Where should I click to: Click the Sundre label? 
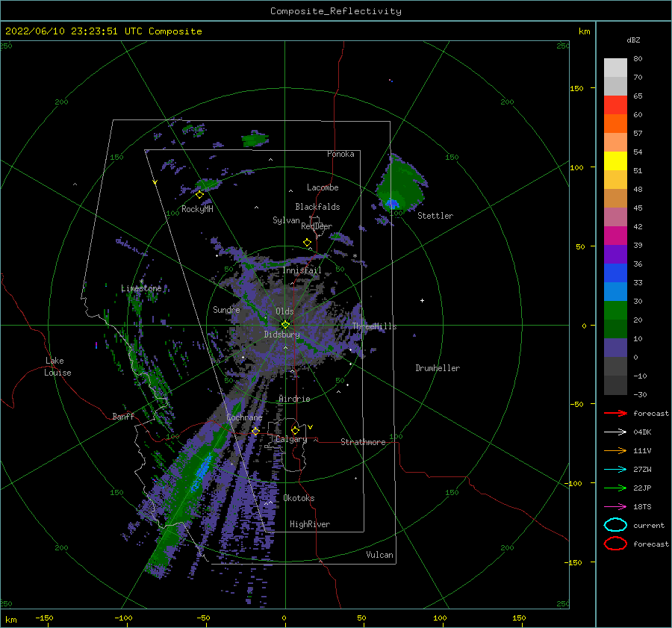tap(226, 309)
